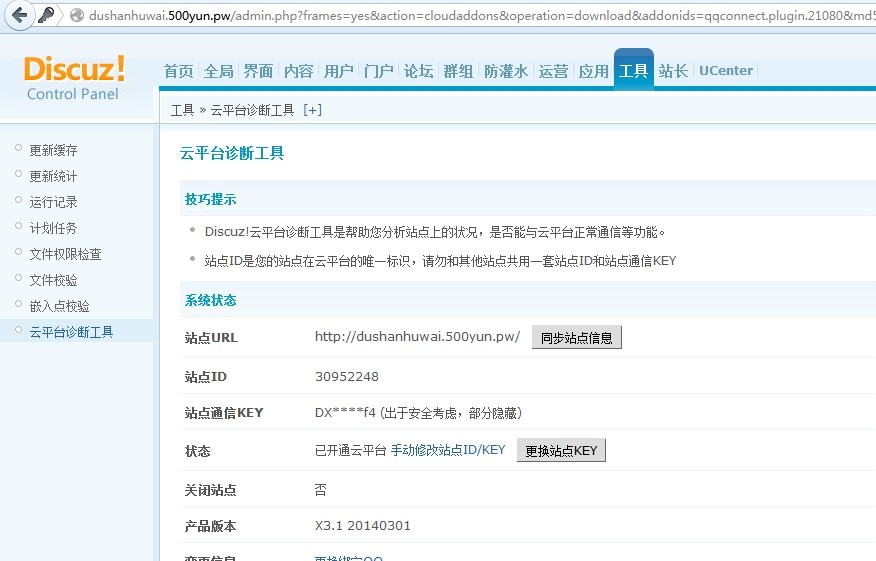Open the 群组 menu tab

tap(458, 71)
